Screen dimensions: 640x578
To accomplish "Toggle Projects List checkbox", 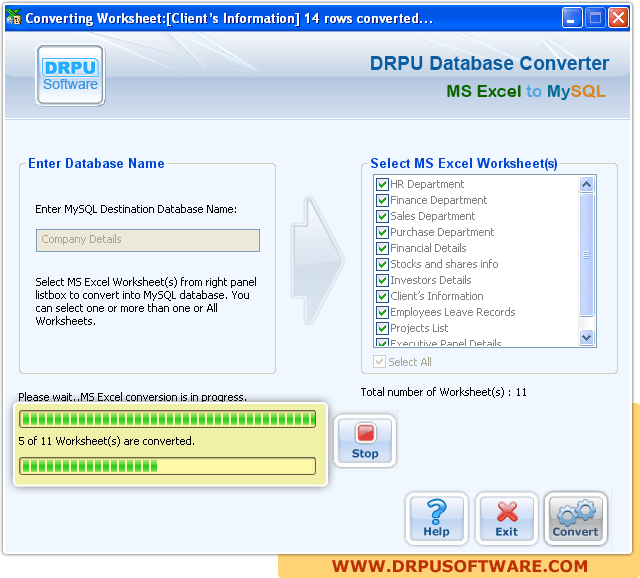I will pyautogui.click(x=382, y=328).
